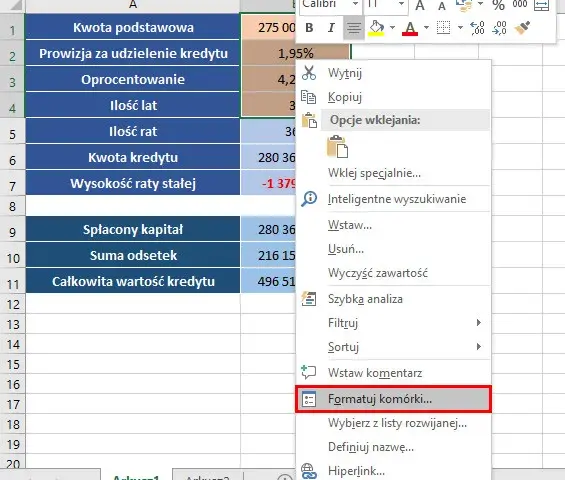Select the 1,95% value cell
The height and width of the screenshot is (480, 565).
click(295, 53)
